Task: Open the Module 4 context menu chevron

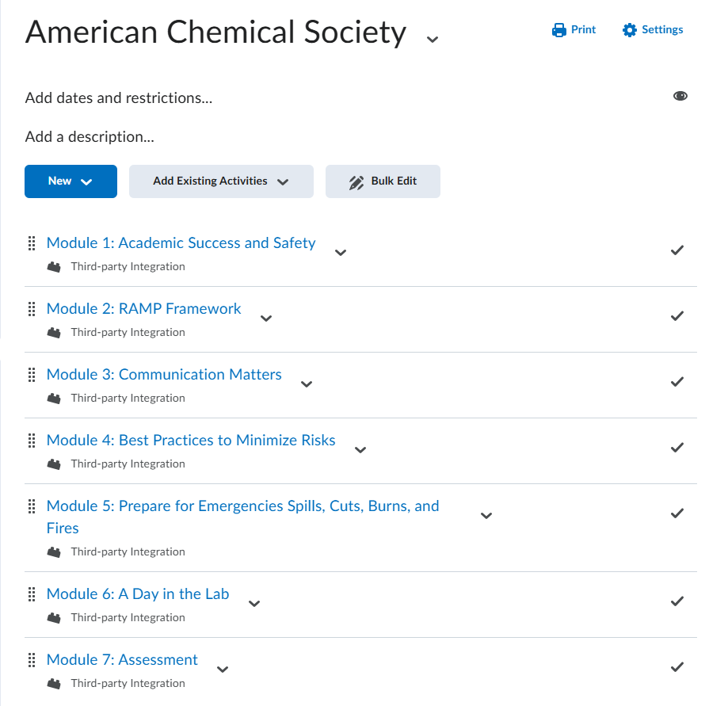Action: pyautogui.click(x=360, y=450)
